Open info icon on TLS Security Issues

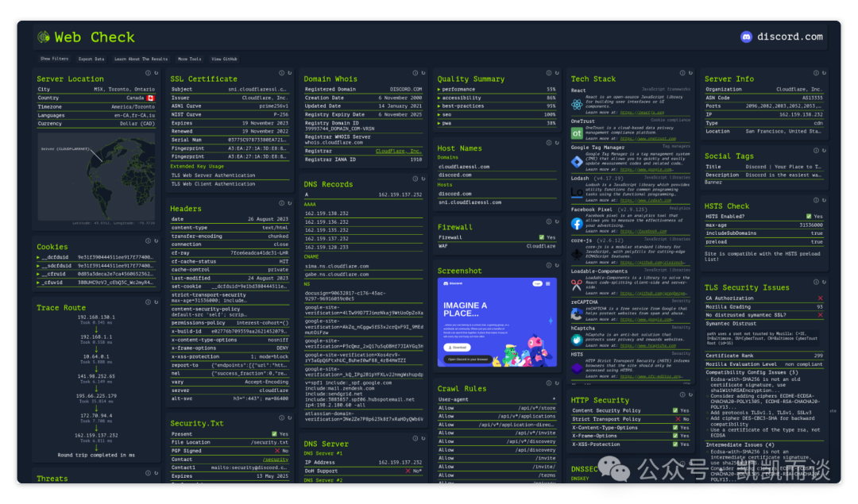[x=816, y=282]
